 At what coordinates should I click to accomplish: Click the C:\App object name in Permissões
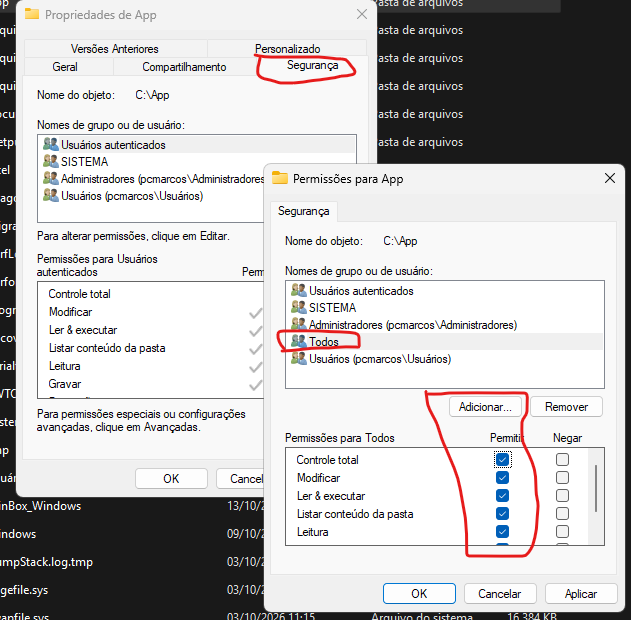click(400, 241)
